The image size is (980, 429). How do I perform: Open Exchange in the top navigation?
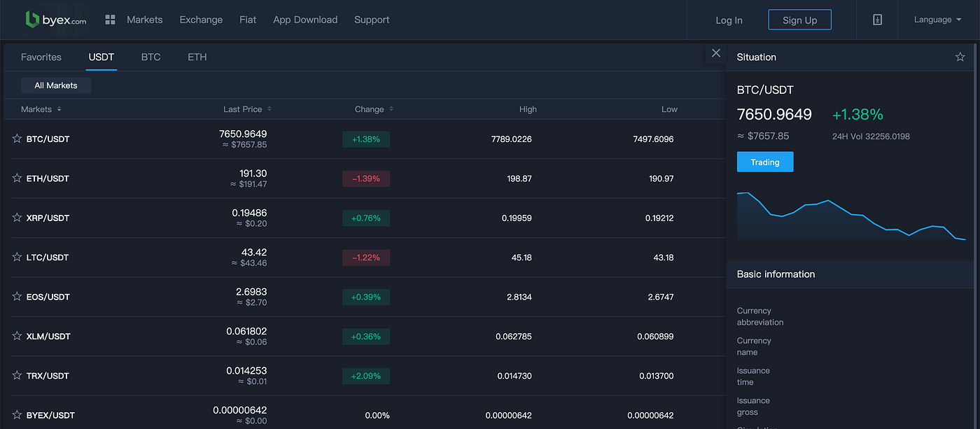click(201, 20)
